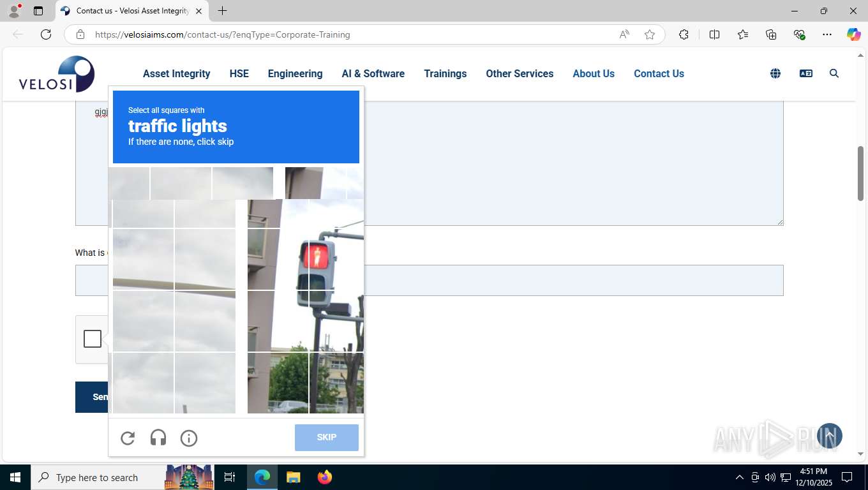Open Read aloud in address bar

pos(624,34)
